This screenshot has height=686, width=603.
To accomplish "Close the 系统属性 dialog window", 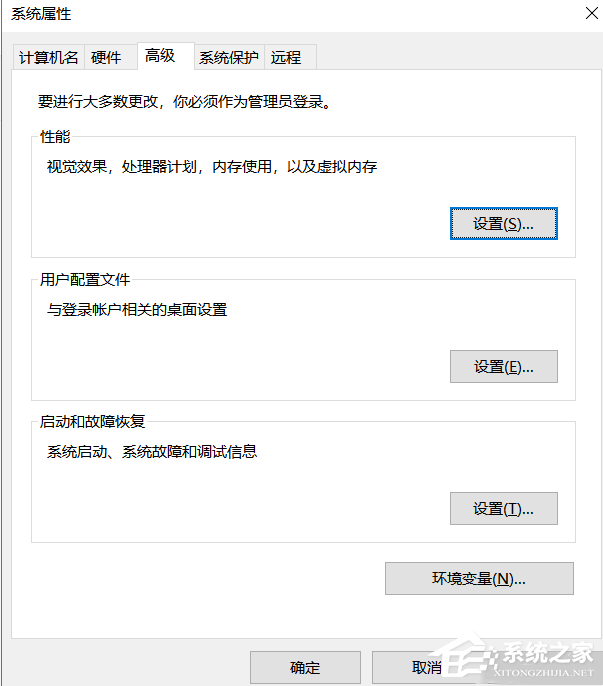I will click(x=588, y=13).
